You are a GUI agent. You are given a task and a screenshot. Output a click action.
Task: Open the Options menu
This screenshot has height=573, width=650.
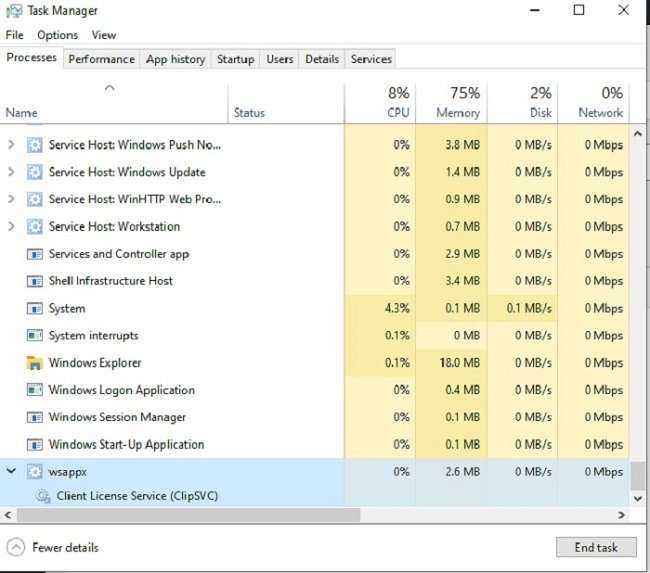click(58, 35)
